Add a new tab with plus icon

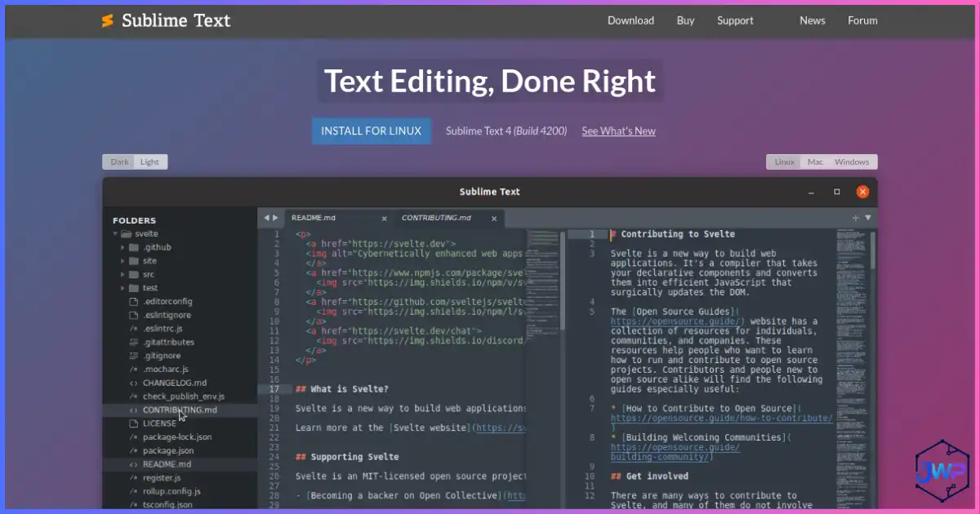pyautogui.click(x=855, y=218)
